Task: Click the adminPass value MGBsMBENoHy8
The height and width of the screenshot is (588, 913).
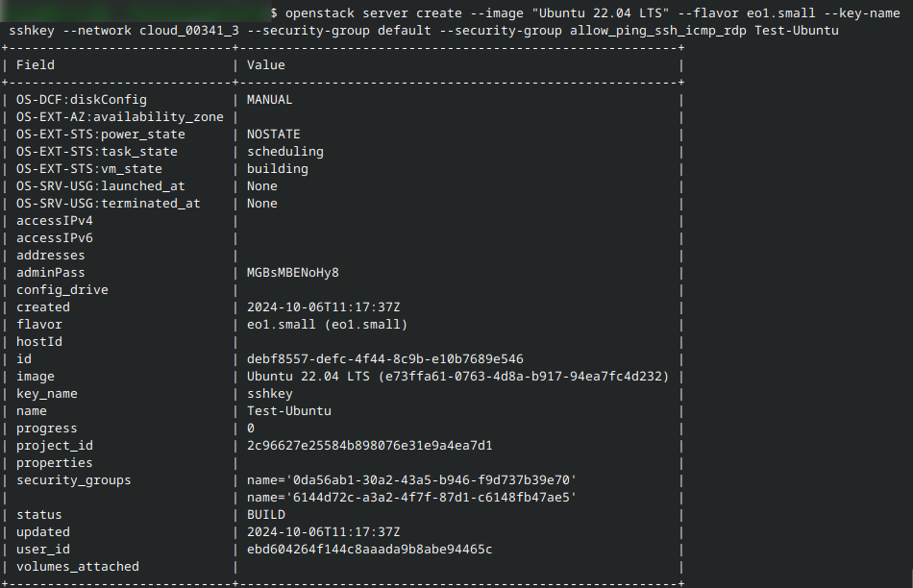Action: [292, 273]
